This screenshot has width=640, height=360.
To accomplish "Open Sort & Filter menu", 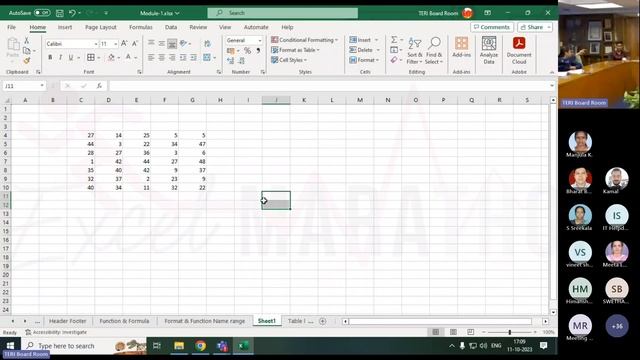I will pos(415,51).
